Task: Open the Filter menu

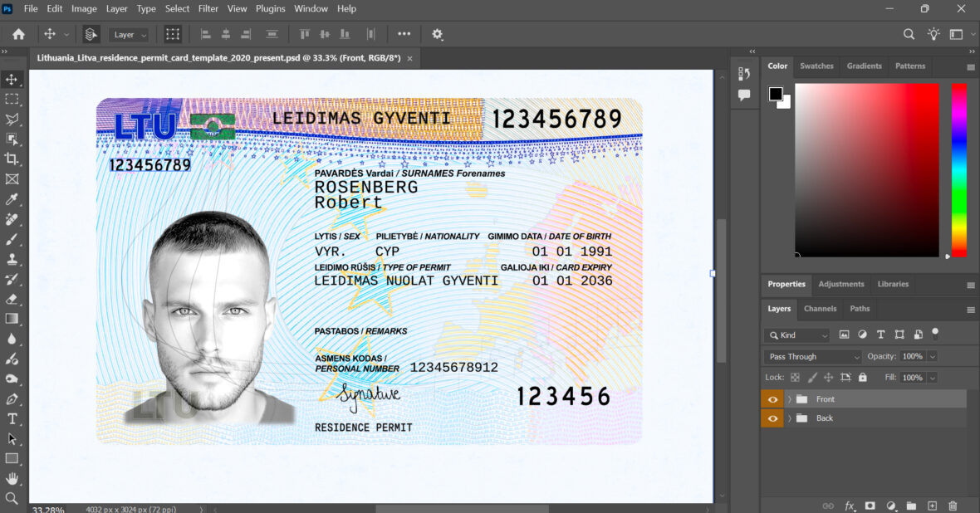Action: click(208, 8)
